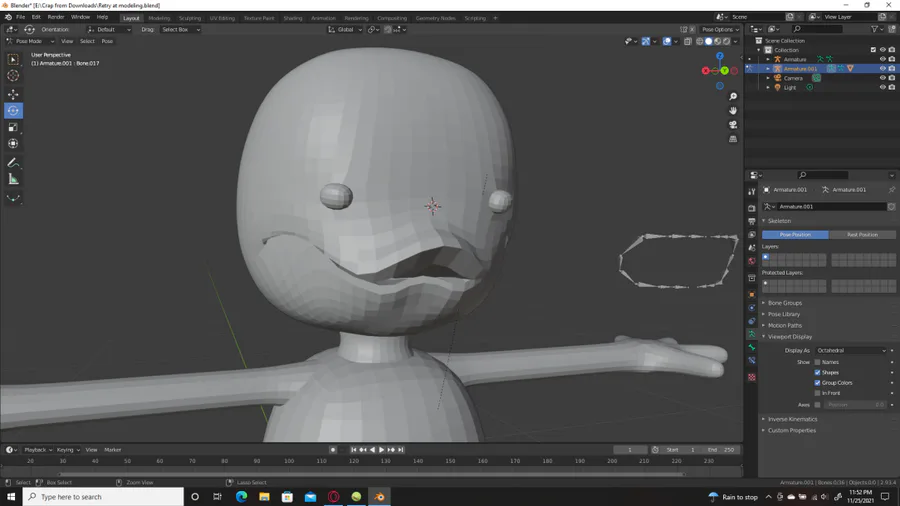900x506 pixels.
Task: Switch to the Shading workspace tab
Action: (293, 18)
